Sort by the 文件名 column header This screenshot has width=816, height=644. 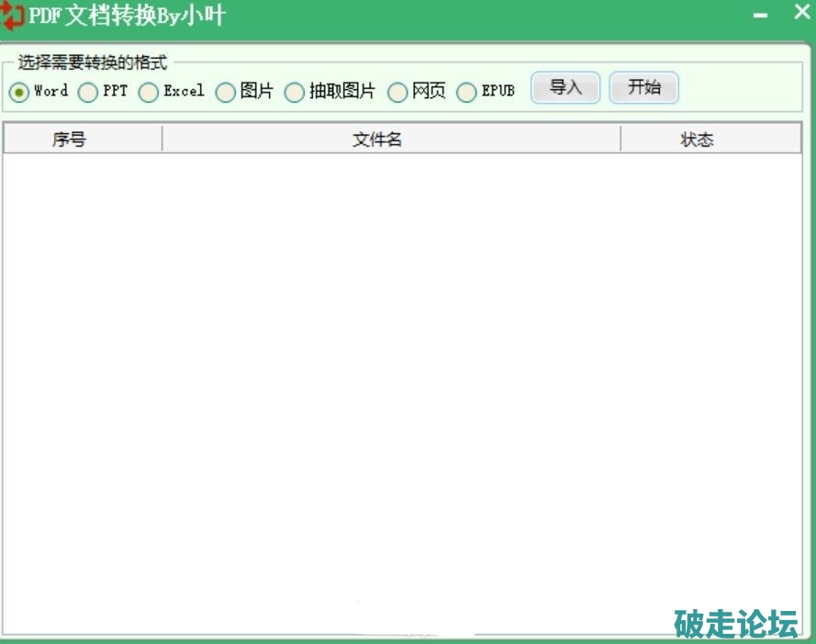point(377,139)
